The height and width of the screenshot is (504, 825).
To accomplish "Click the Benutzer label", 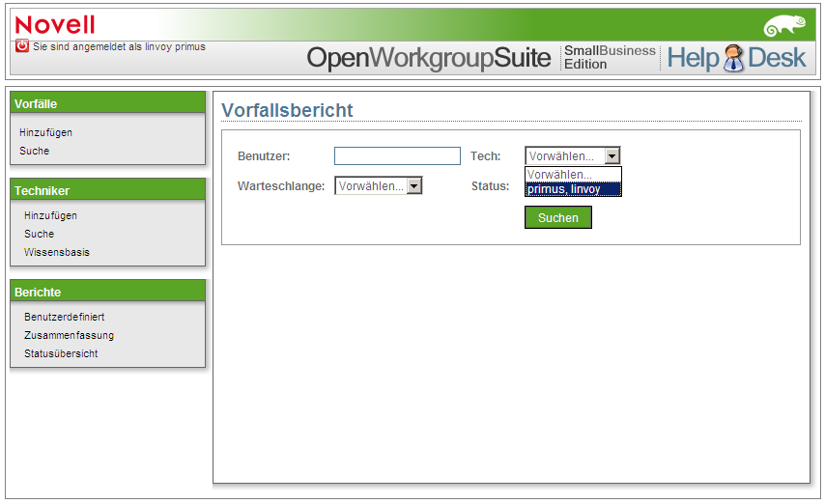I will (264, 156).
